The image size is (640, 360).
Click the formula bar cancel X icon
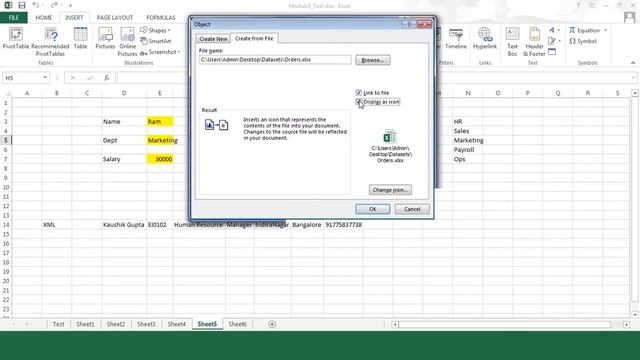click(73, 78)
